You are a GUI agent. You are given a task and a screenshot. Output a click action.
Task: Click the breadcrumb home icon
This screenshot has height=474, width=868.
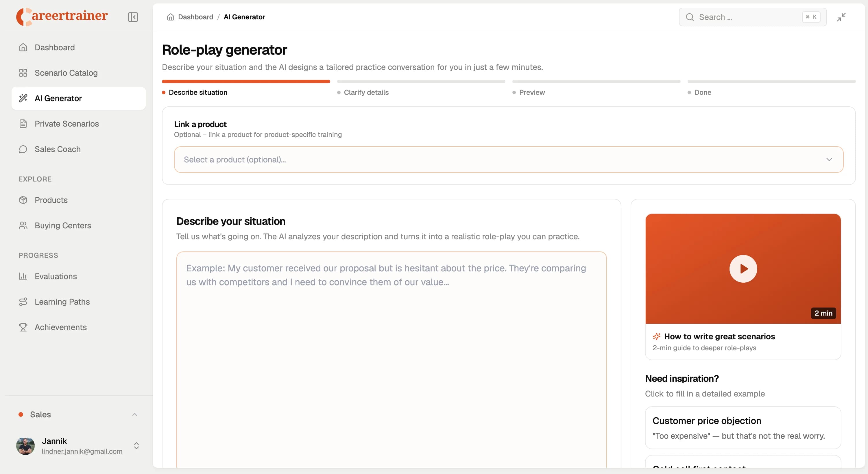click(x=171, y=17)
